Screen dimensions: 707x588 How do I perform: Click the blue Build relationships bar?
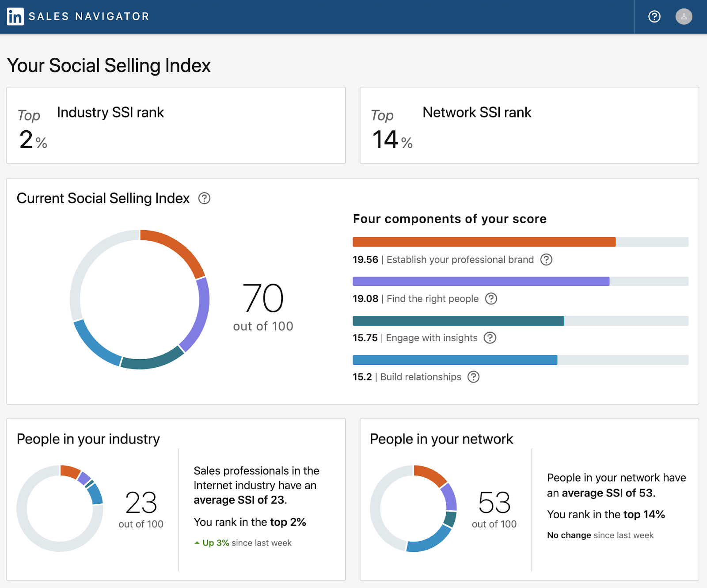pos(455,360)
